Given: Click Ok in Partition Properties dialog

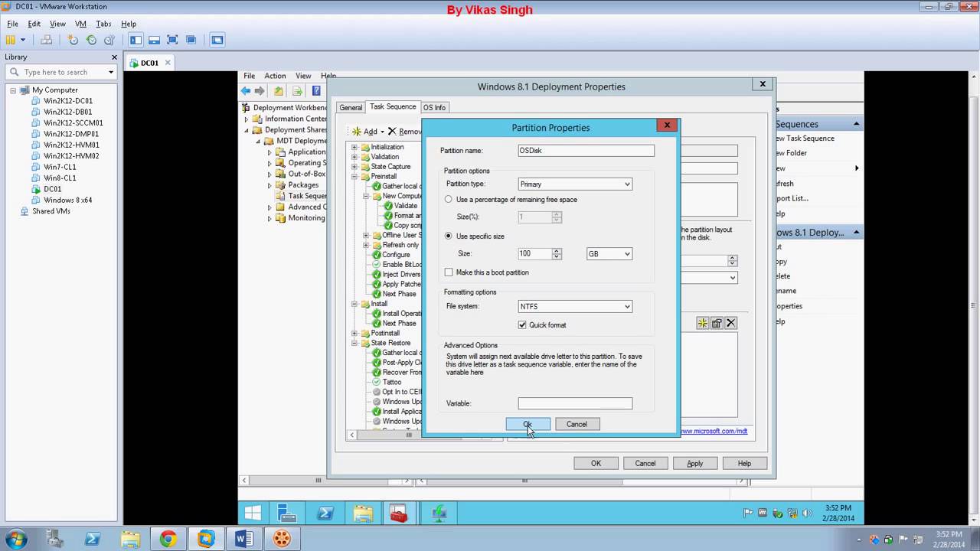Looking at the screenshot, I should [x=528, y=424].
